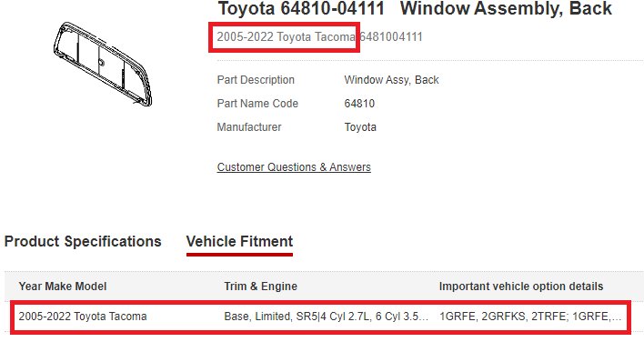Expand the truncated 1GRFE, 2GRFKS option details
The width and height of the screenshot is (644, 342).
click(x=530, y=317)
